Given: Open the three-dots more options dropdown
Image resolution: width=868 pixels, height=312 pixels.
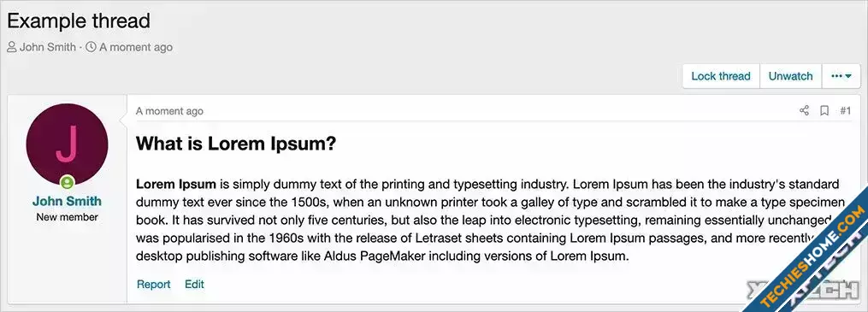Looking at the screenshot, I should pos(841,76).
